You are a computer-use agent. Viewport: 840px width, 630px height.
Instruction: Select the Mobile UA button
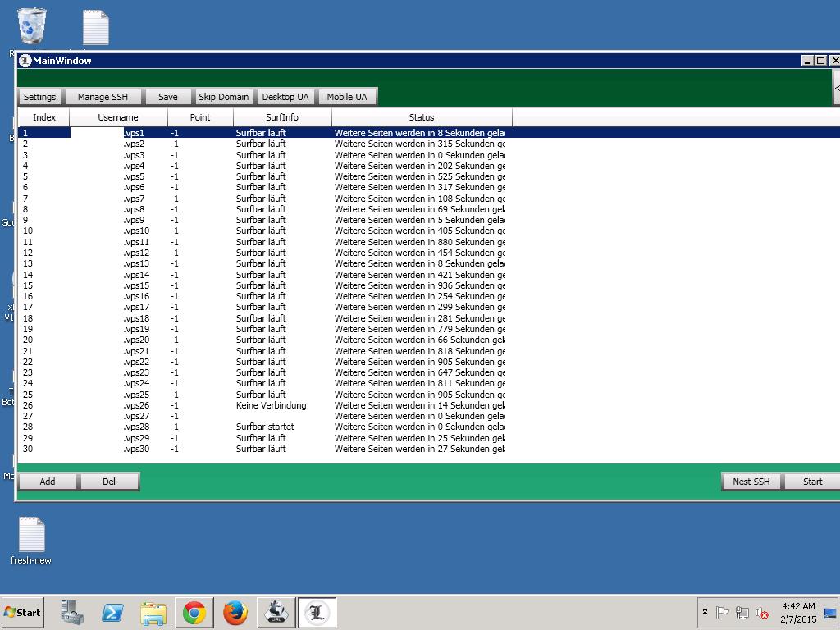click(x=347, y=97)
